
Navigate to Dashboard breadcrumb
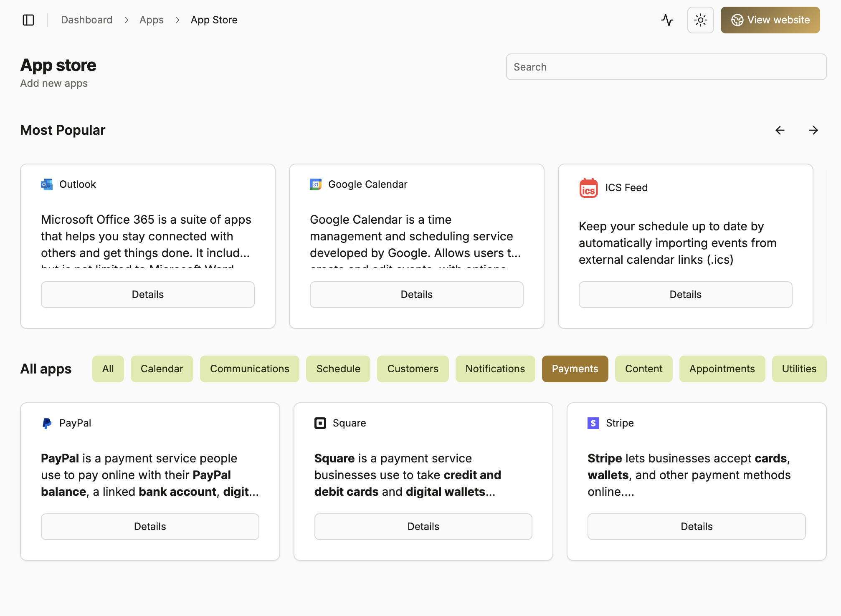(87, 20)
